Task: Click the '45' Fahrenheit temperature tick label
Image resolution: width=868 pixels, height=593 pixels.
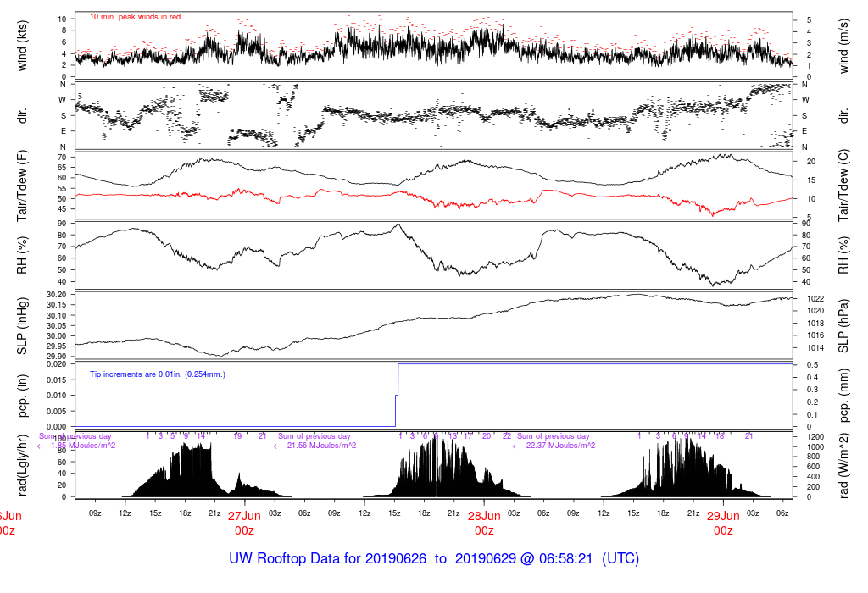Action: click(62, 209)
